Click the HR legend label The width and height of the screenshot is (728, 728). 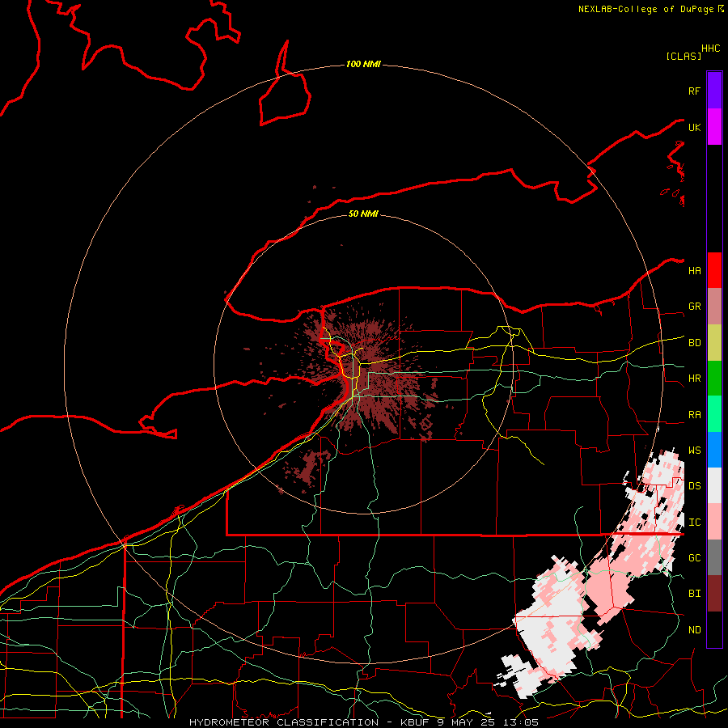click(x=694, y=379)
